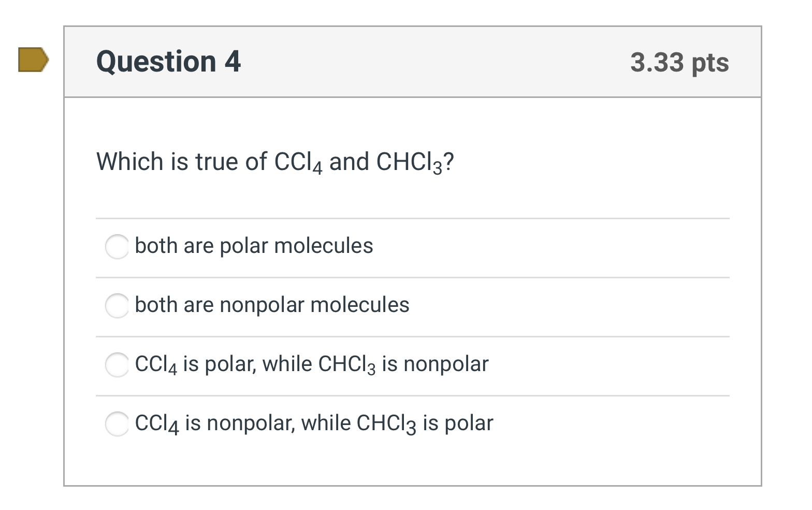
Task: Click the 'both are polar molecules' answer text
Action: point(254,246)
